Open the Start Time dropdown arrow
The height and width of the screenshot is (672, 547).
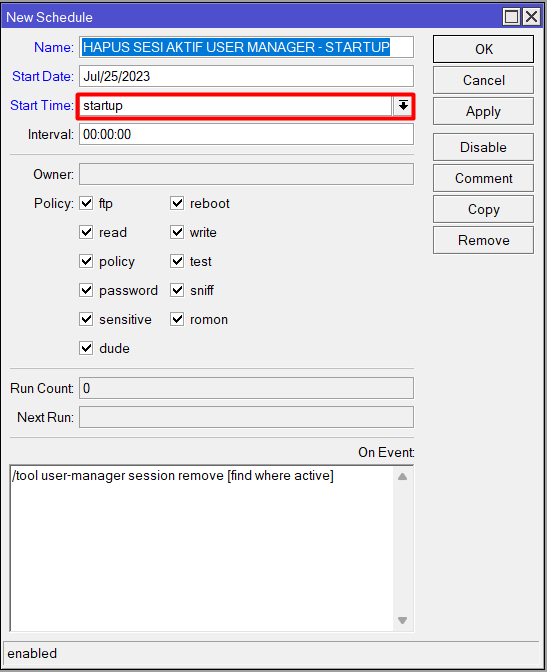coord(403,105)
